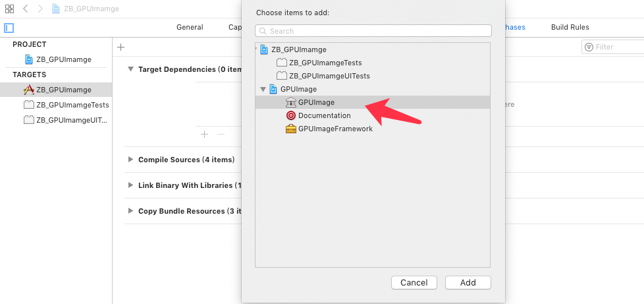The width and height of the screenshot is (644, 304).
Task: Select ZB_GPUImamge app target
Action: 56,90
